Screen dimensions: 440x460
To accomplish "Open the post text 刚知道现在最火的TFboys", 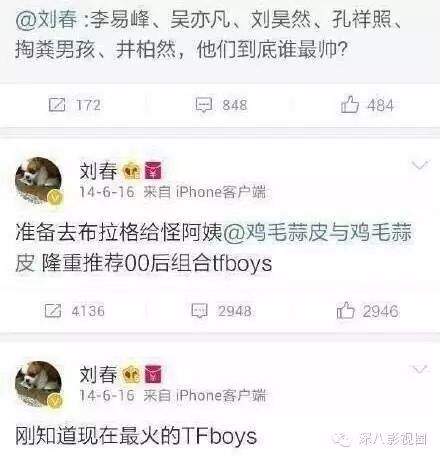I will [136, 436].
